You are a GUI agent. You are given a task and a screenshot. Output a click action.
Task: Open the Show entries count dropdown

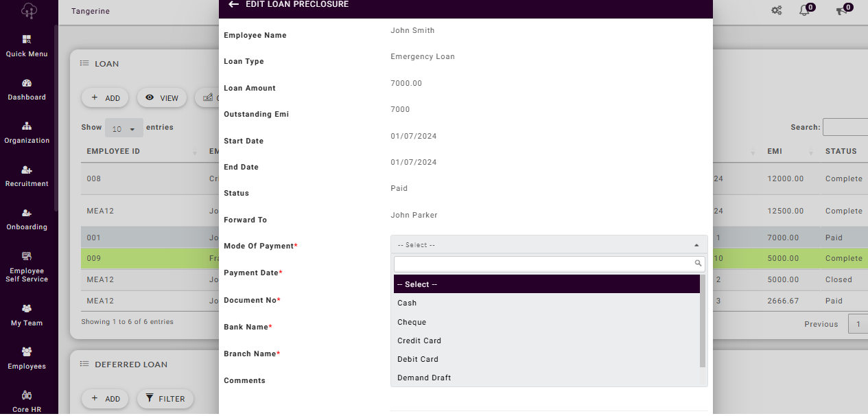[x=124, y=128]
